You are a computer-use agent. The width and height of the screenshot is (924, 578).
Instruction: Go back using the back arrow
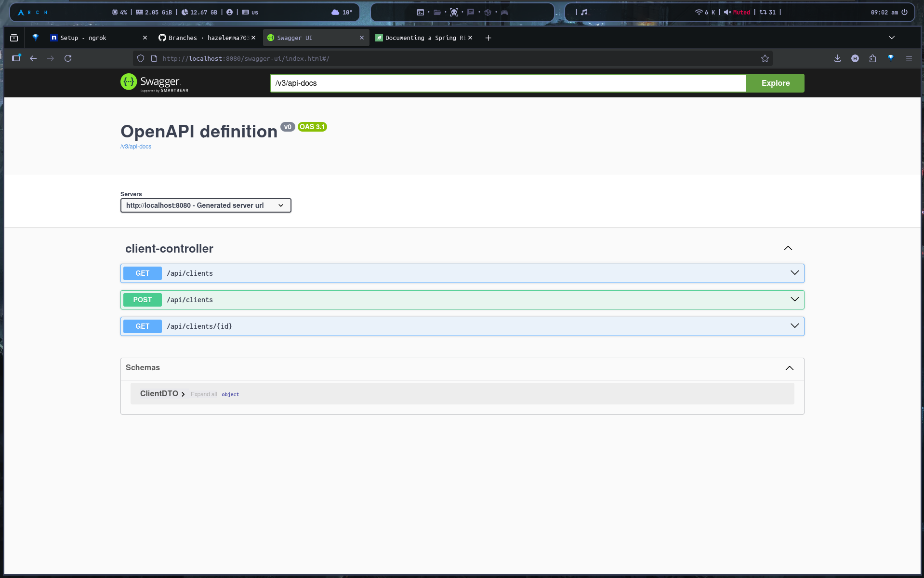click(33, 58)
